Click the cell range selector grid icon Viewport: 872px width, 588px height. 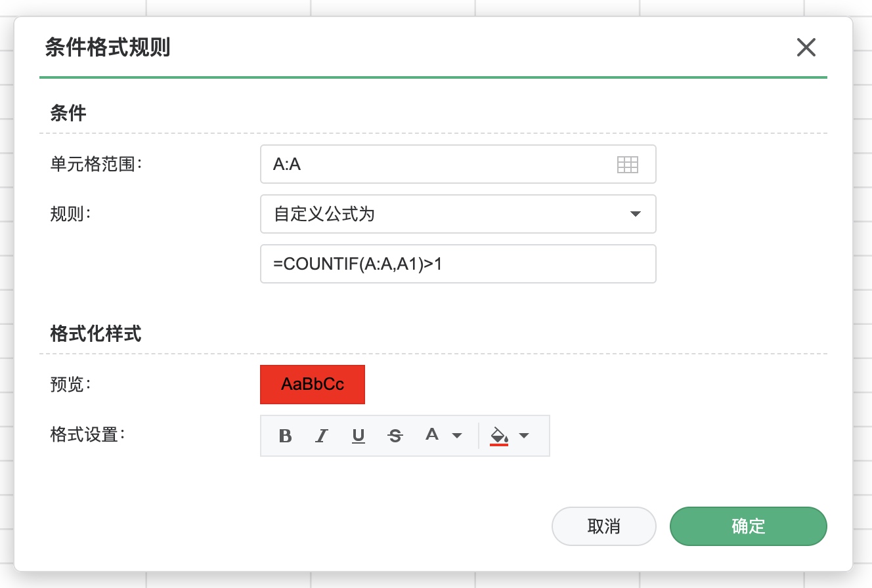(628, 165)
